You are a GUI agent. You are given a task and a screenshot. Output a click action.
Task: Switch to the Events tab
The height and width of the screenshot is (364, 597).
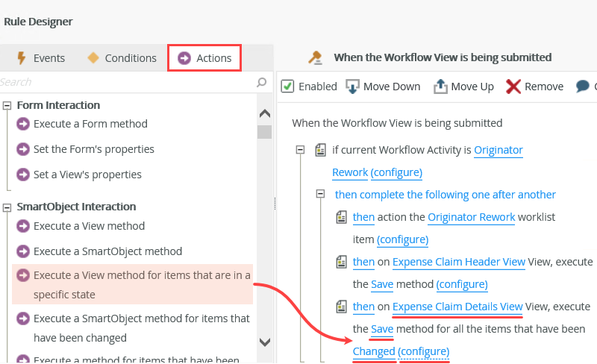tap(40, 58)
